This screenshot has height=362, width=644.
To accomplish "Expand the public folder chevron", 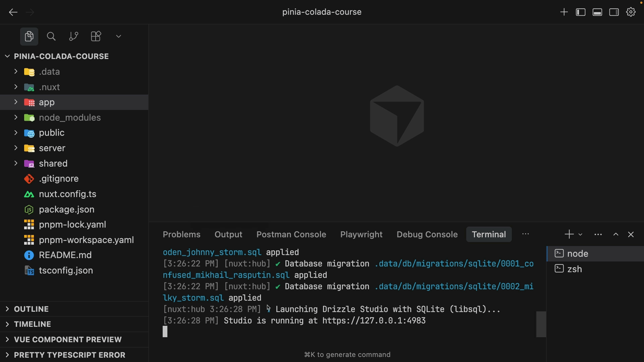I will pos(16,133).
